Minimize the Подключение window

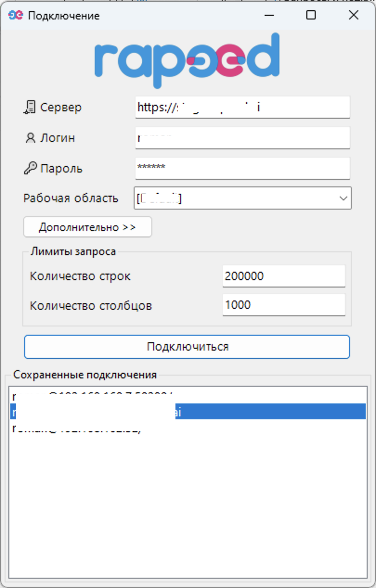(268, 15)
